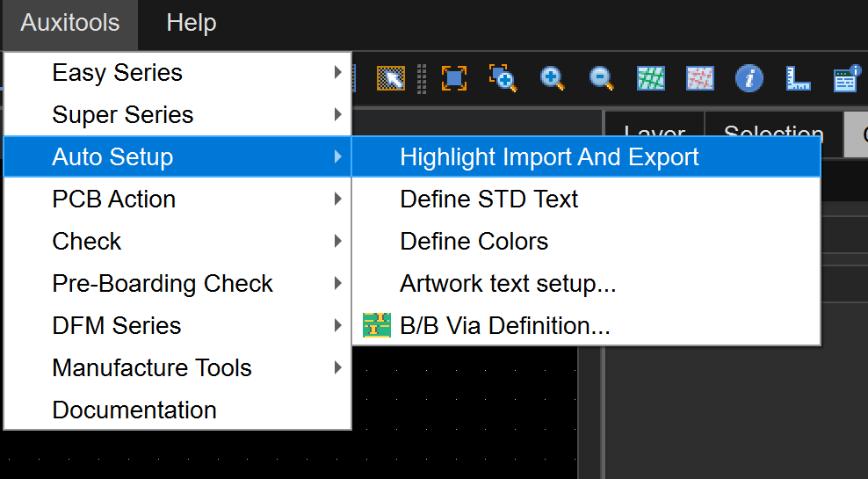Choose Highlight Import And Export
The image size is (868, 479).
point(549,157)
